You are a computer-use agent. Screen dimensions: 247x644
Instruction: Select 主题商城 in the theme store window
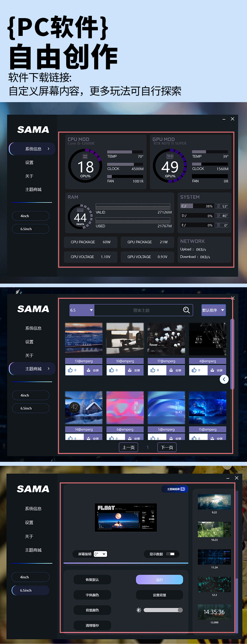coord(32,369)
